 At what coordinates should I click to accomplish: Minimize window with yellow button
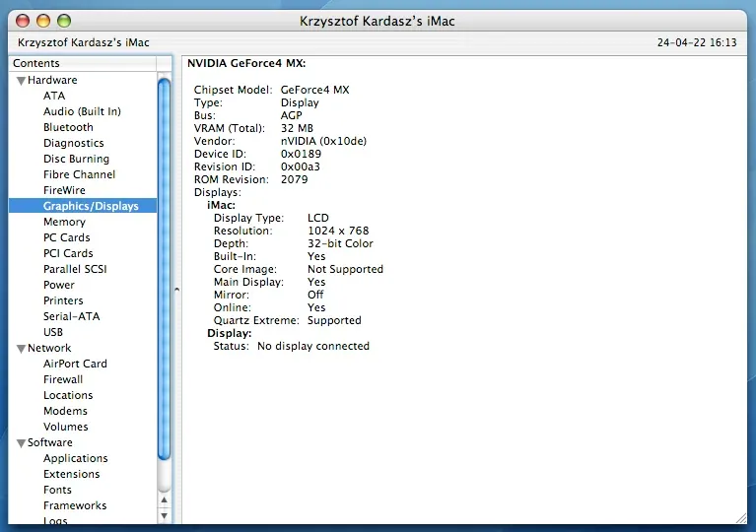[x=43, y=21]
